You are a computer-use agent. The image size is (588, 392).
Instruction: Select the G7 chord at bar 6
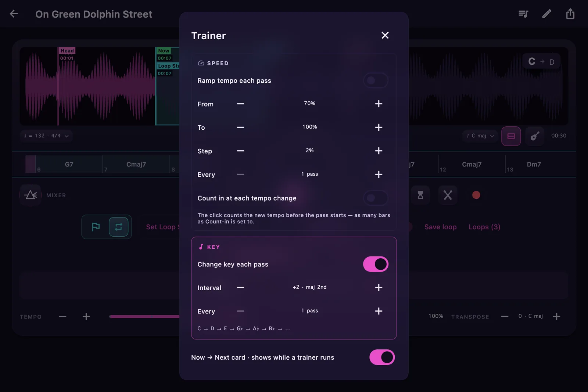click(69, 164)
